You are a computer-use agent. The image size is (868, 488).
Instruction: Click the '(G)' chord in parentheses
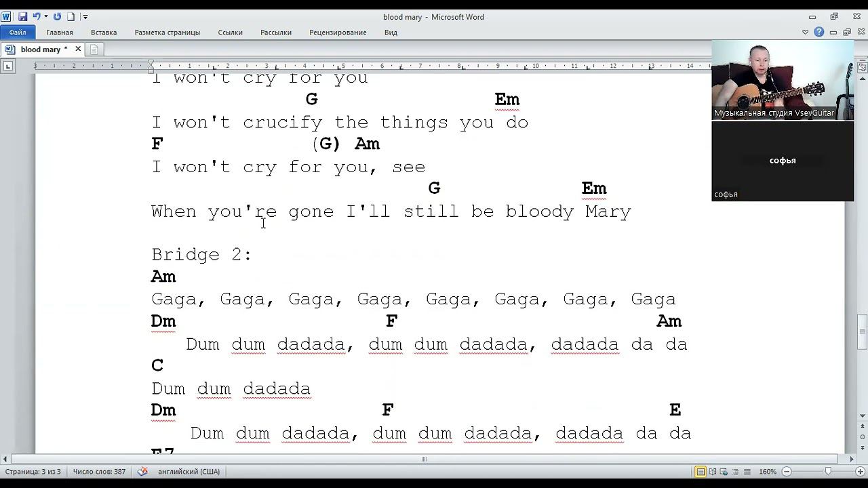click(326, 144)
